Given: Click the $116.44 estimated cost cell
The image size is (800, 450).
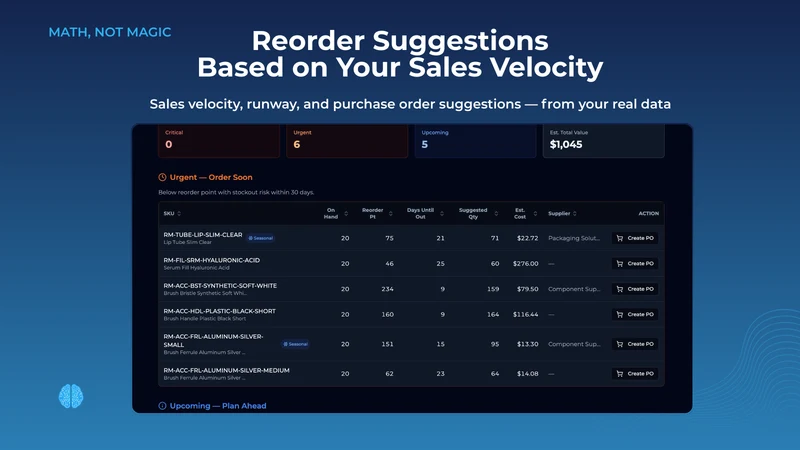Looking at the screenshot, I should coord(526,315).
